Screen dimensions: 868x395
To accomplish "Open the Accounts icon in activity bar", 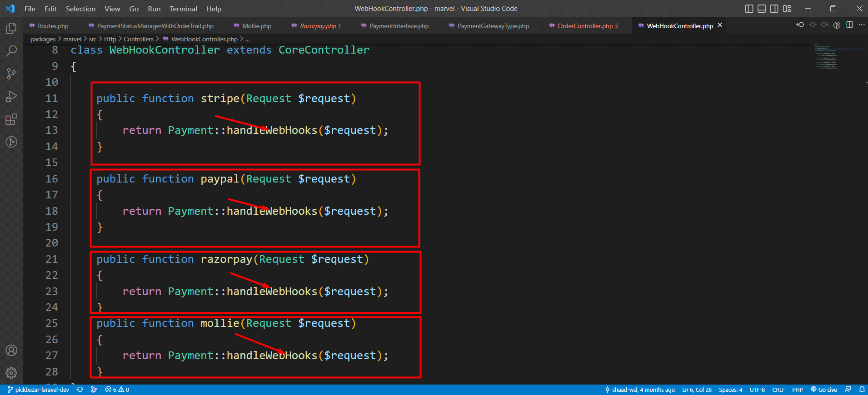I will coord(11,351).
